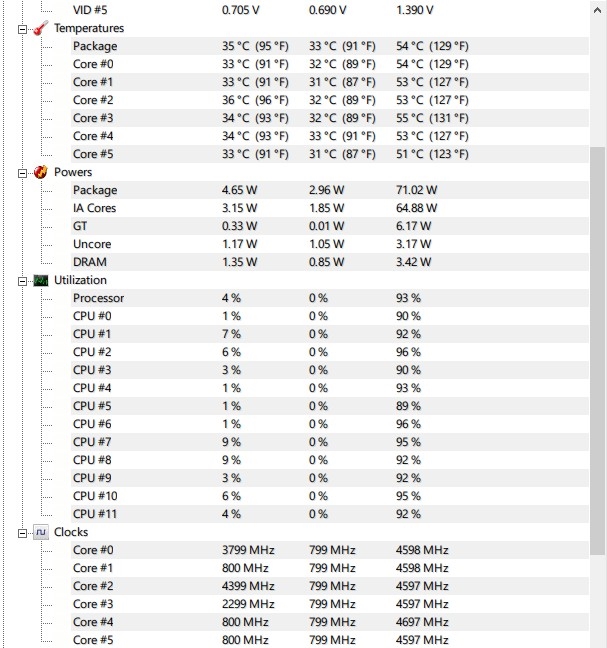The width and height of the screenshot is (607, 648).
Task: Select the CPU #7 utilization row
Action: [x=329, y=442]
